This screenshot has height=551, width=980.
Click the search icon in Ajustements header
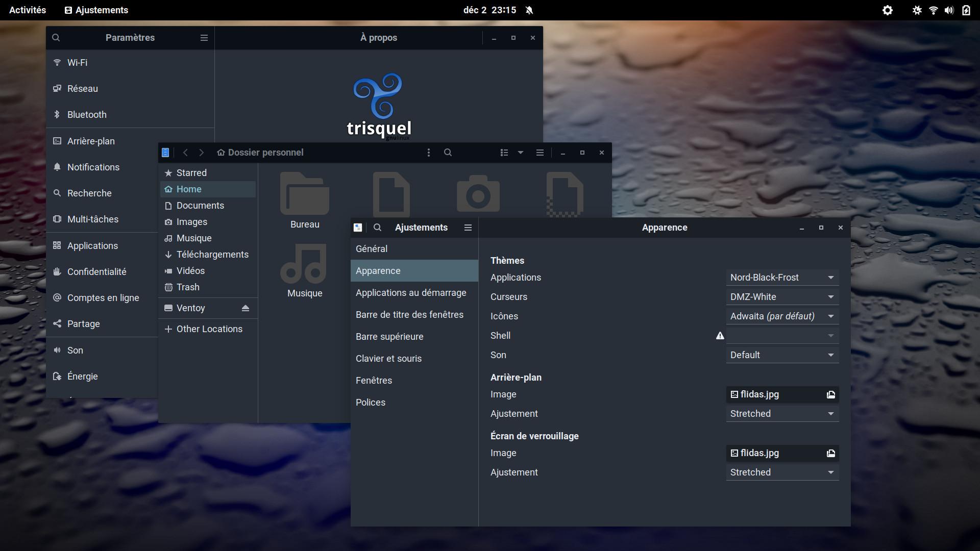pos(377,228)
